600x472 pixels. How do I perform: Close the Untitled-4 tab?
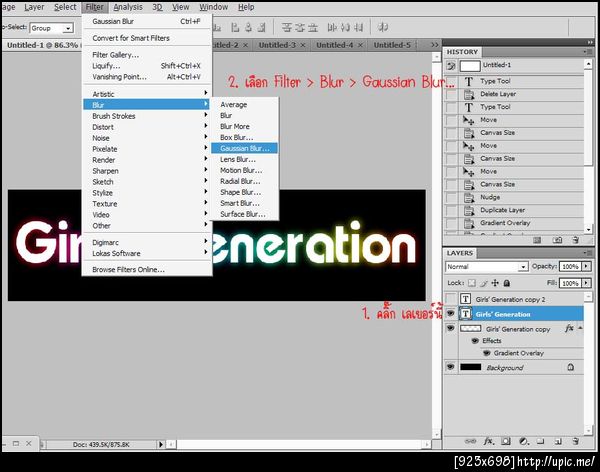[360, 45]
